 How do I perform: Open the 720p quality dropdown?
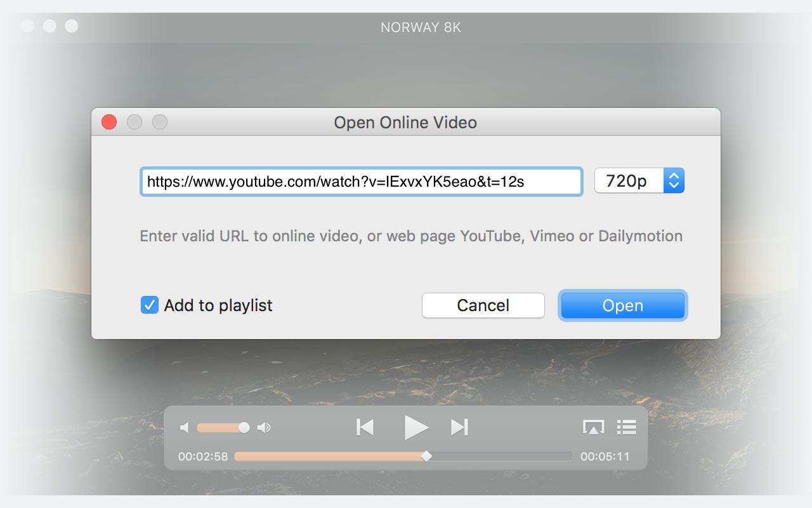pyautogui.click(x=639, y=181)
